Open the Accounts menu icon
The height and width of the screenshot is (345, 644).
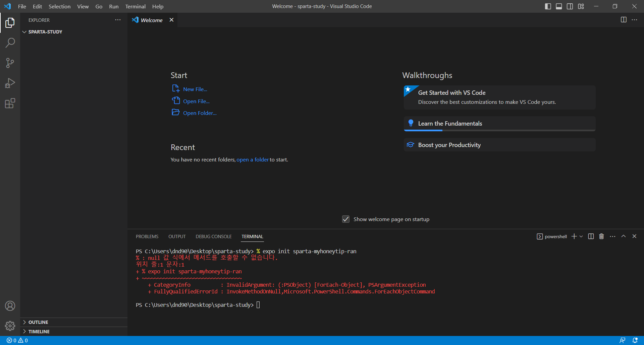coord(10,306)
